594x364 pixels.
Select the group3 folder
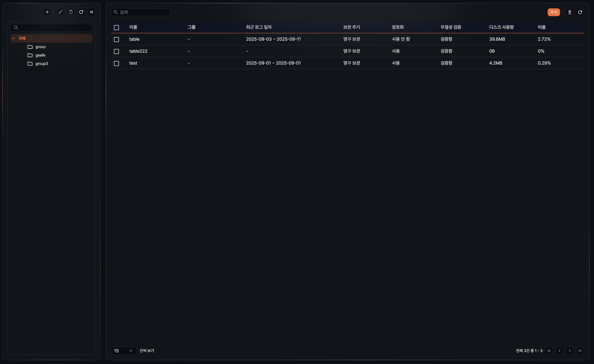click(41, 64)
